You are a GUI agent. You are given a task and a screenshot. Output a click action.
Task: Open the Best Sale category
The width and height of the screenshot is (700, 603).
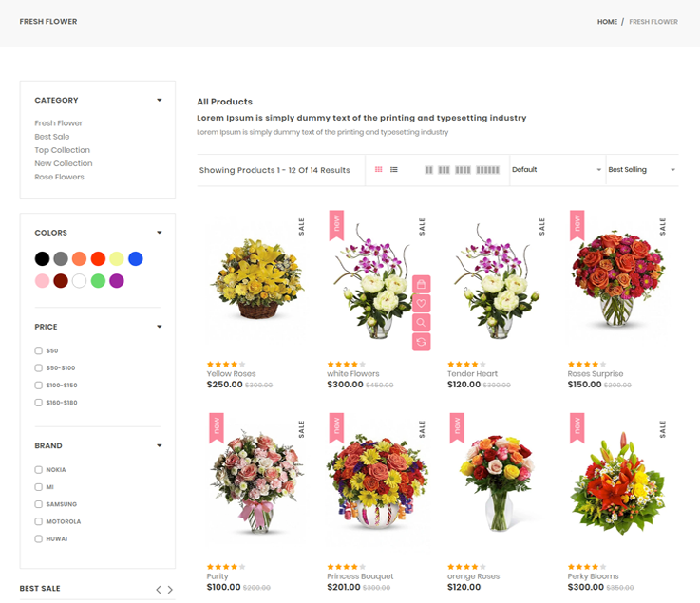pos(52,137)
